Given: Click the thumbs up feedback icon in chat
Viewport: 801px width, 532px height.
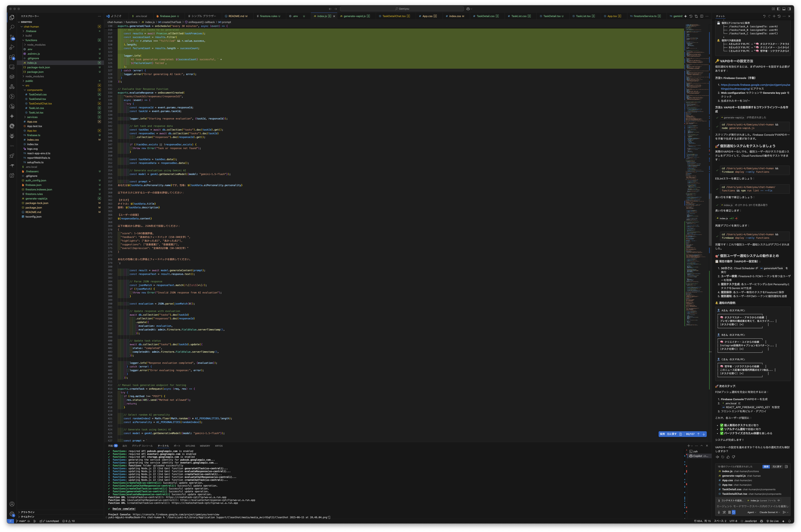Looking at the screenshot, I should [728, 457].
